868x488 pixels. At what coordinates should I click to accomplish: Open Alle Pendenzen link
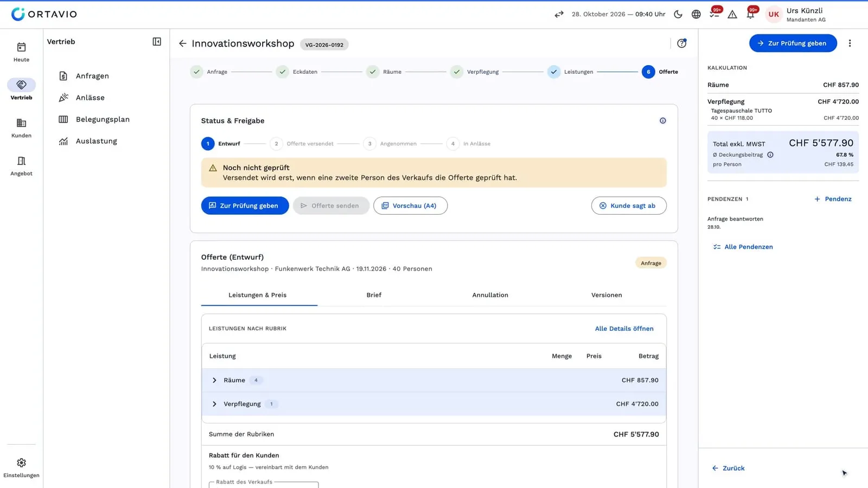743,247
